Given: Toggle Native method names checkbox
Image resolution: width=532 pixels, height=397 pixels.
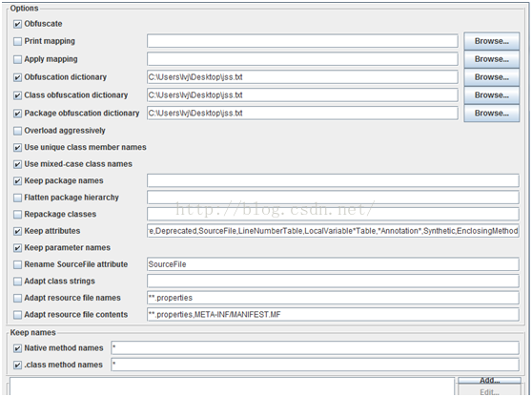Looking at the screenshot, I should tap(18, 348).
